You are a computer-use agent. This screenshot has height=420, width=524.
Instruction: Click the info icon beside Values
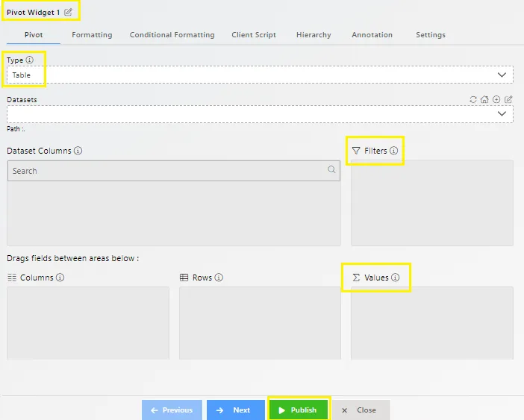click(x=396, y=278)
